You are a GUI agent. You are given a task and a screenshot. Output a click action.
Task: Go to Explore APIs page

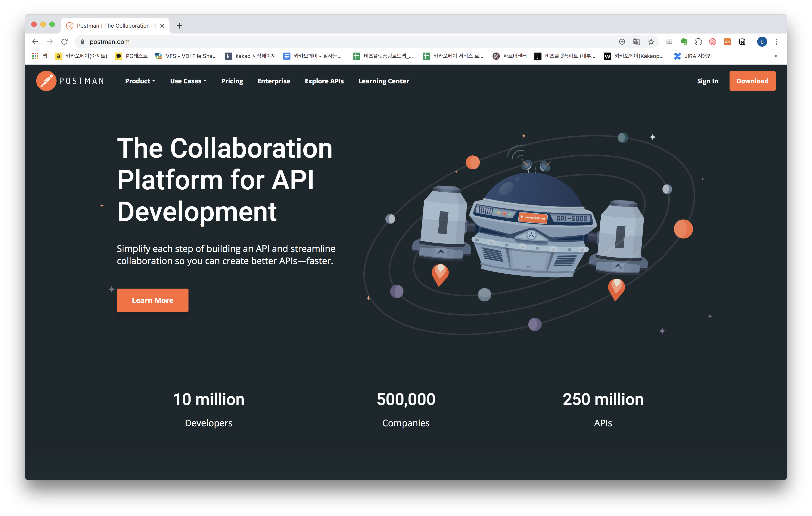pos(324,81)
